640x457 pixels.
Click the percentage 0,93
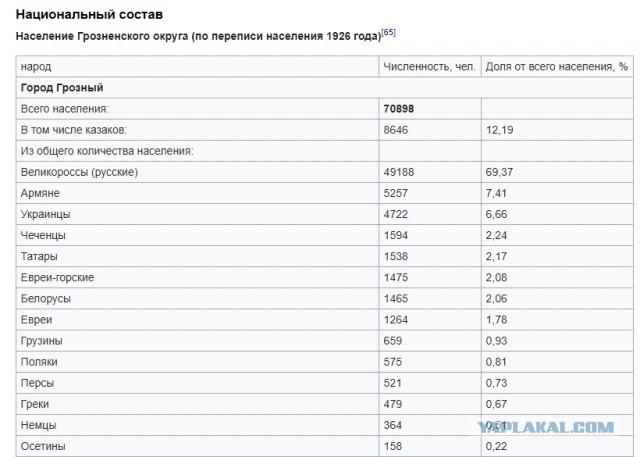click(x=496, y=341)
